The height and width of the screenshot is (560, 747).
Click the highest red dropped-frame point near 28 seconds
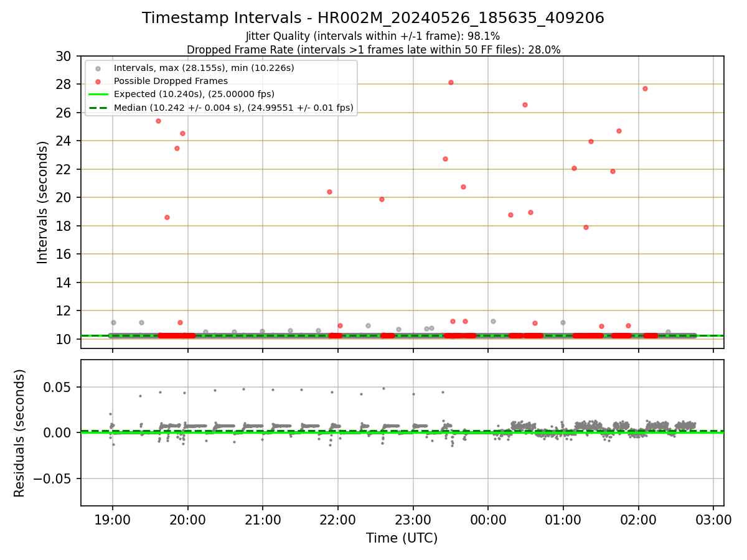[451, 82]
